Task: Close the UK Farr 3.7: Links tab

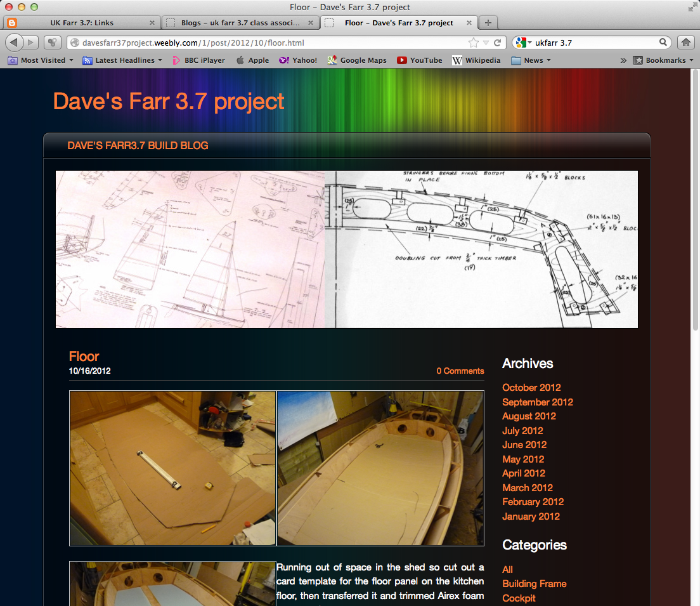Action: click(x=152, y=23)
